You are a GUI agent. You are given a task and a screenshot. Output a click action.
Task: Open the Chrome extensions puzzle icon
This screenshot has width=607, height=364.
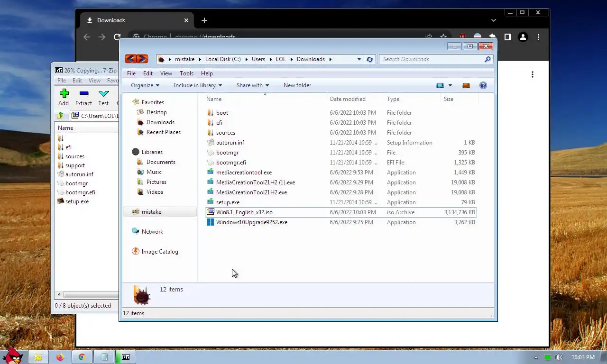(x=493, y=37)
